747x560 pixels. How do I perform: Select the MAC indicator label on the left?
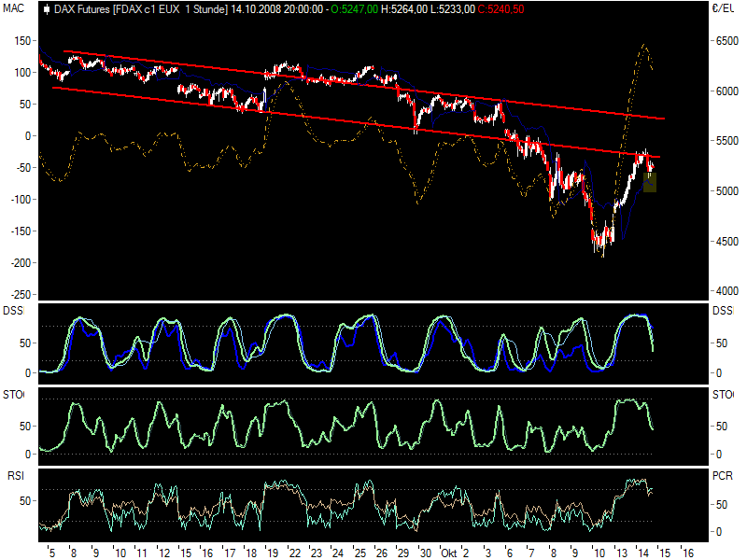point(12,8)
